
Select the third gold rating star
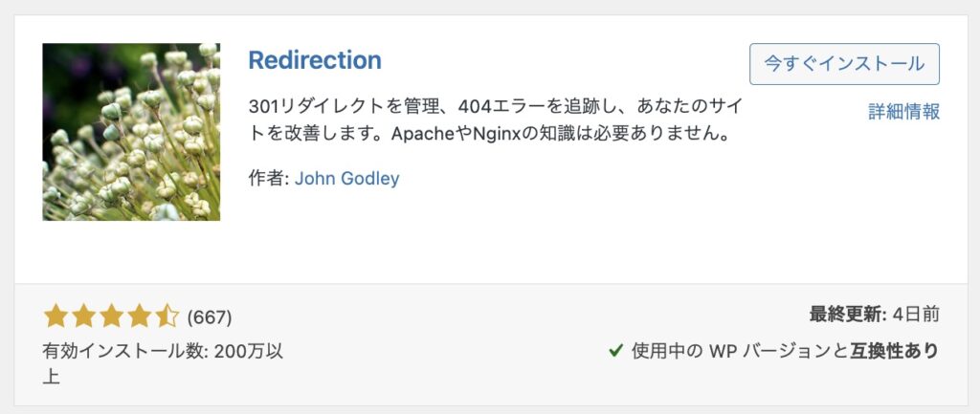tap(112, 316)
